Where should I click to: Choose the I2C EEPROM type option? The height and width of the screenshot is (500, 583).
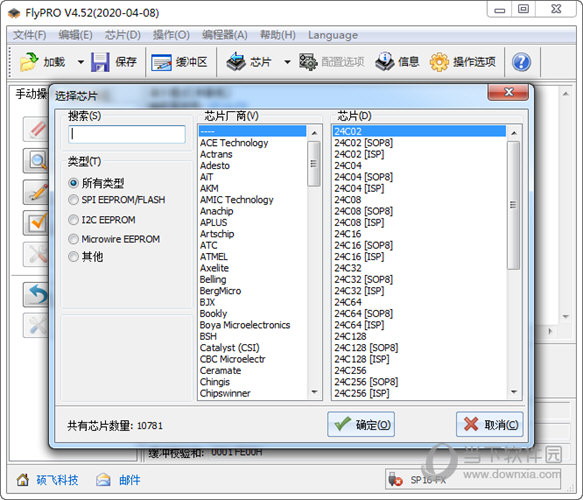click(x=73, y=220)
